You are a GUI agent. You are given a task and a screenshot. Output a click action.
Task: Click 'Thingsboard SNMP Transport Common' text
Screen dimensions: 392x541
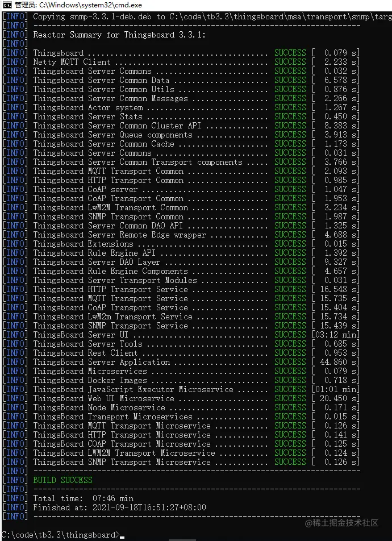(108, 217)
